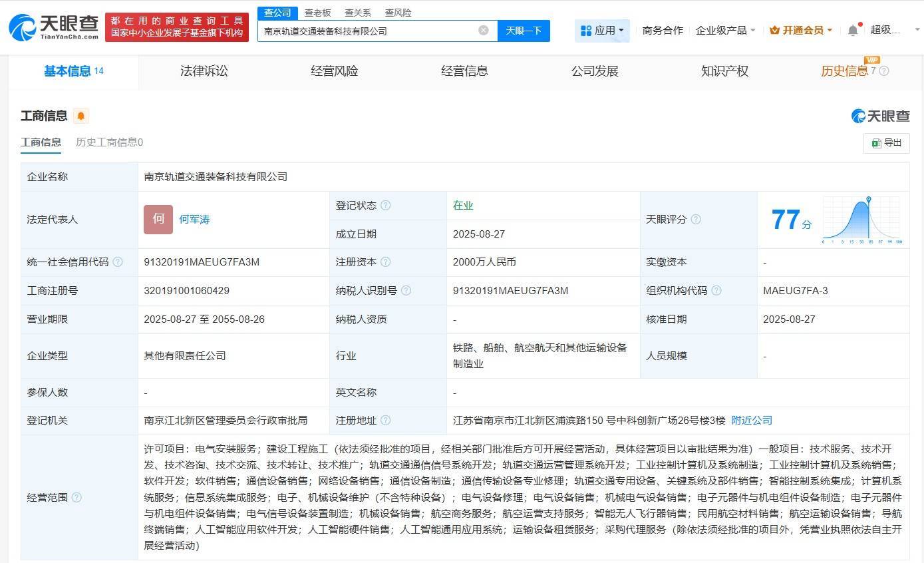This screenshot has width=924, height=563.
Task: Switch to the 法律诉讼 tab
Action: tap(204, 71)
